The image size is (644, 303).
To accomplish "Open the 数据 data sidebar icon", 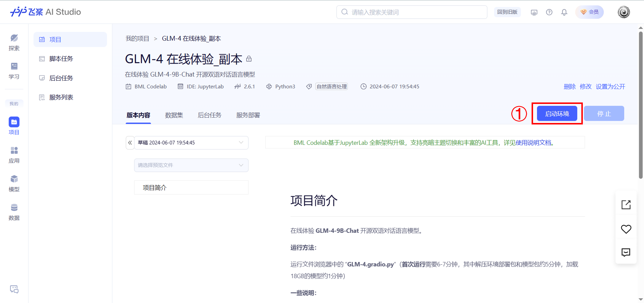I will [14, 212].
